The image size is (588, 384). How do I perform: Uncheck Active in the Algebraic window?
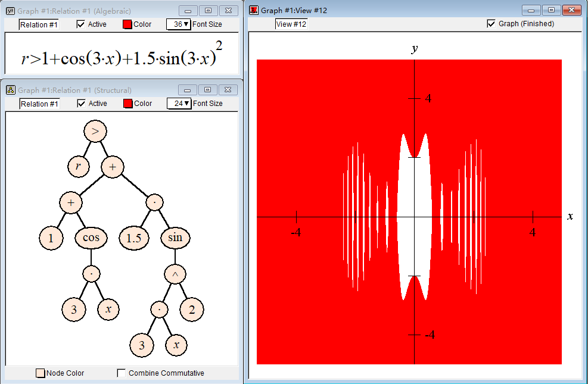coord(80,24)
